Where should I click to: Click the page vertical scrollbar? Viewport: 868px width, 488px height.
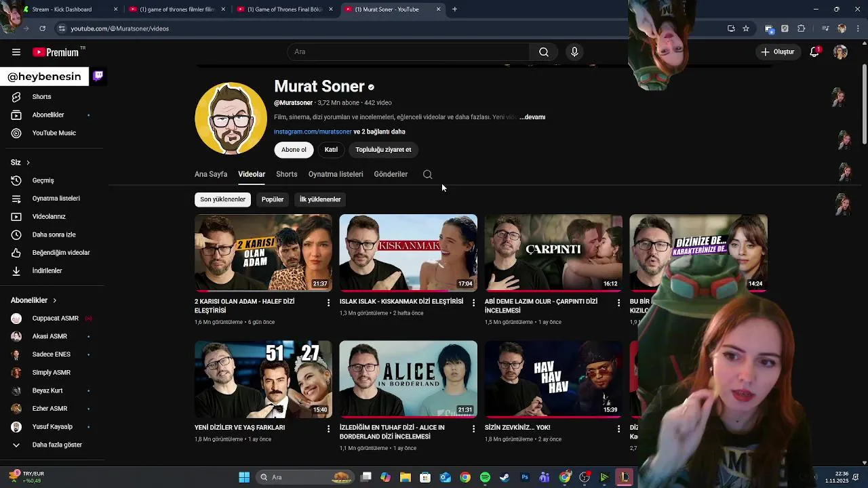(x=864, y=105)
